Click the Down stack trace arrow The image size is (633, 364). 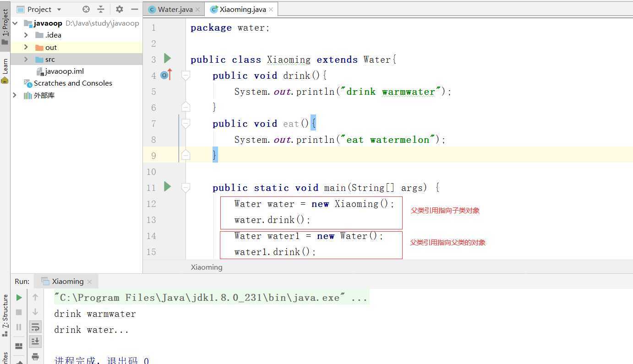pos(35,312)
